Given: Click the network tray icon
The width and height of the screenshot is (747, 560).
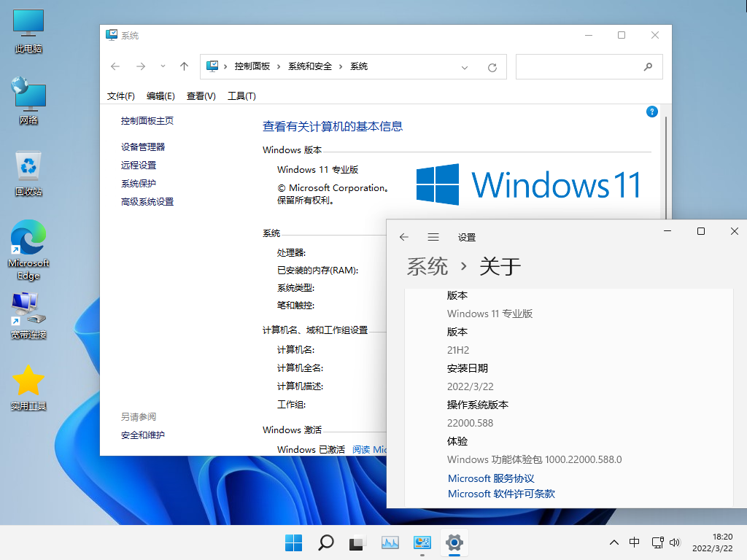Looking at the screenshot, I should coord(658,542).
